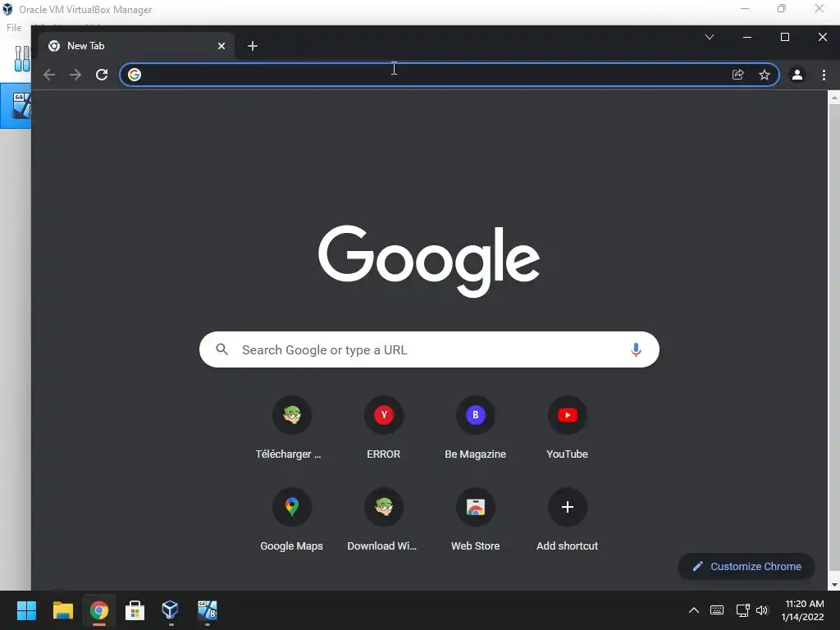This screenshot has height=630, width=840.
Task: Show hidden tray icons chevron
Action: pyautogui.click(x=694, y=610)
